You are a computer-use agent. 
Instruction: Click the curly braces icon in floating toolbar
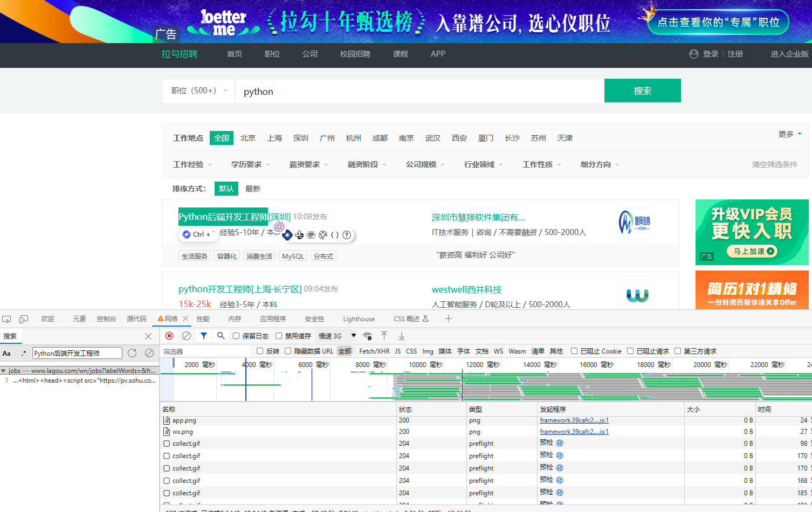tap(335, 235)
